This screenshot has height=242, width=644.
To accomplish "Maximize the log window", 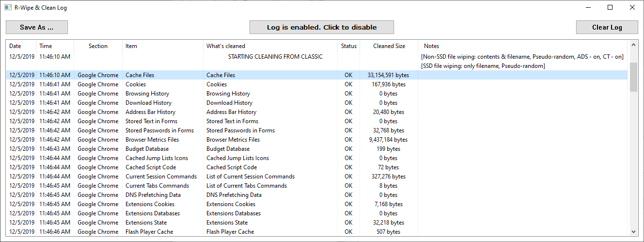I will (x=610, y=7).
